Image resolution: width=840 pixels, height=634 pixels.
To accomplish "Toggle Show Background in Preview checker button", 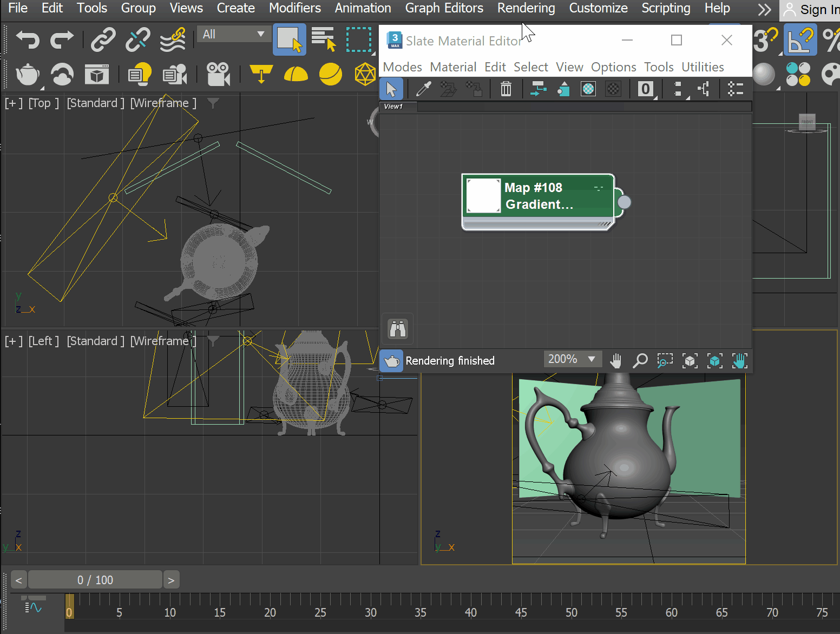I will pyautogui.click(x=613, y=89).
